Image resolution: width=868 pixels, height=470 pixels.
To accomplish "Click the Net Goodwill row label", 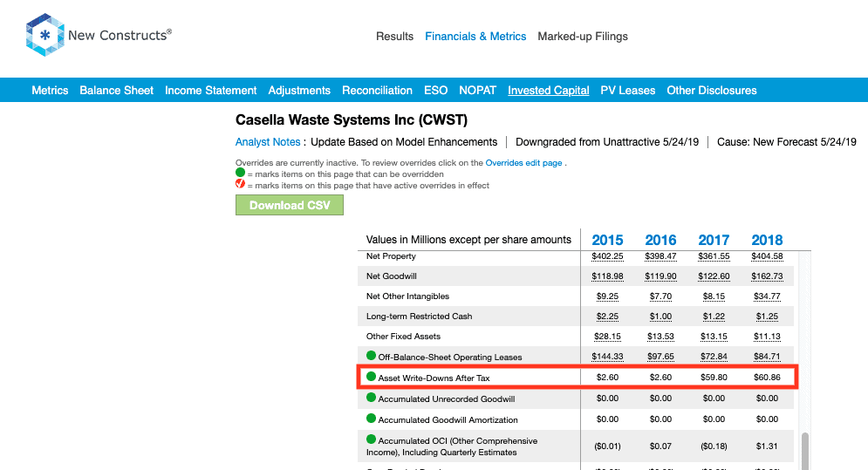I will tap(392, 276).
